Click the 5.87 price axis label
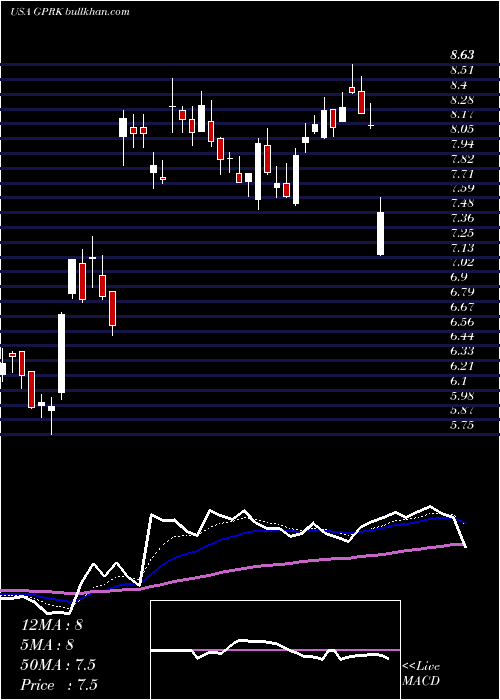Image resolution: width=500 pixels, height=700 pixels. tap(462, 410)
